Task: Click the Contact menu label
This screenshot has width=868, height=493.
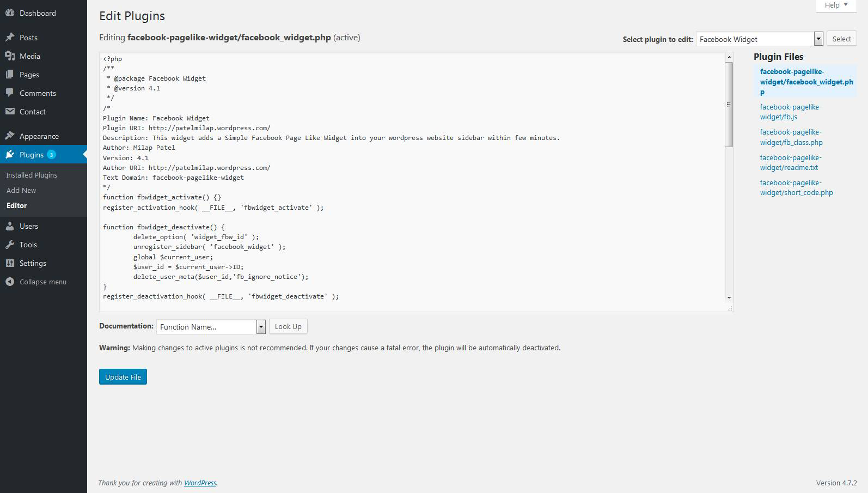Action: (33, 112)
